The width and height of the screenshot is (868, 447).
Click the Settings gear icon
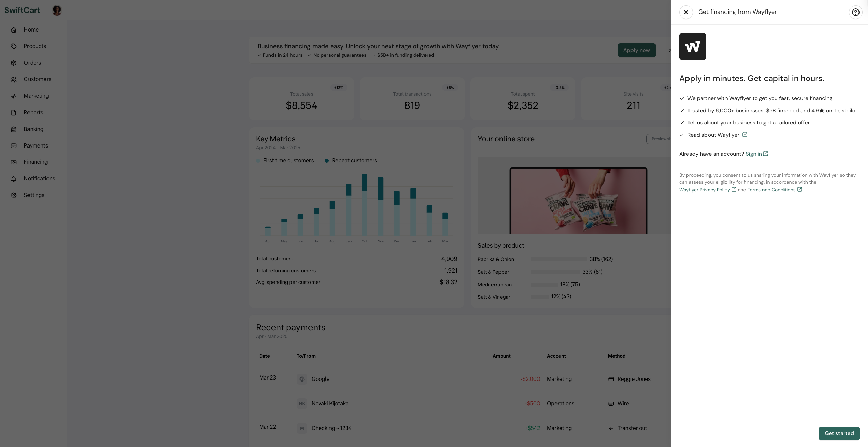click(14, 195)
